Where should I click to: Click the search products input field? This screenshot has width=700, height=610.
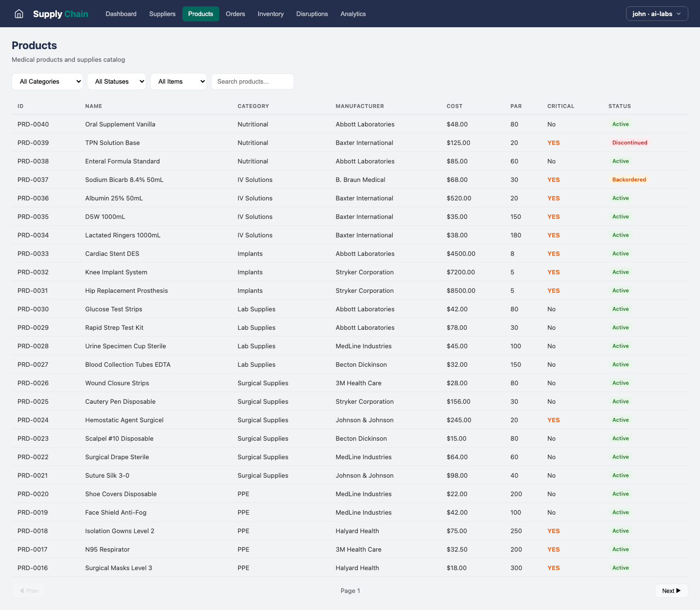point(252,81)
